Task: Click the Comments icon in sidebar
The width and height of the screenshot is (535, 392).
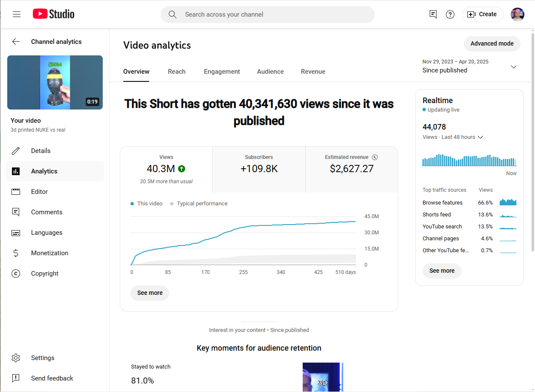Action: coord(16,212)
